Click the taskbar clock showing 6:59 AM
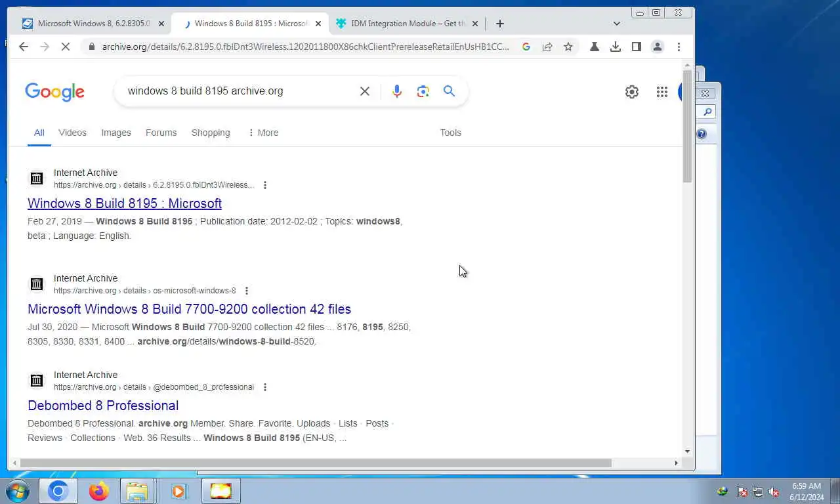Screen dimensions: 840x504 pos(807,491)
